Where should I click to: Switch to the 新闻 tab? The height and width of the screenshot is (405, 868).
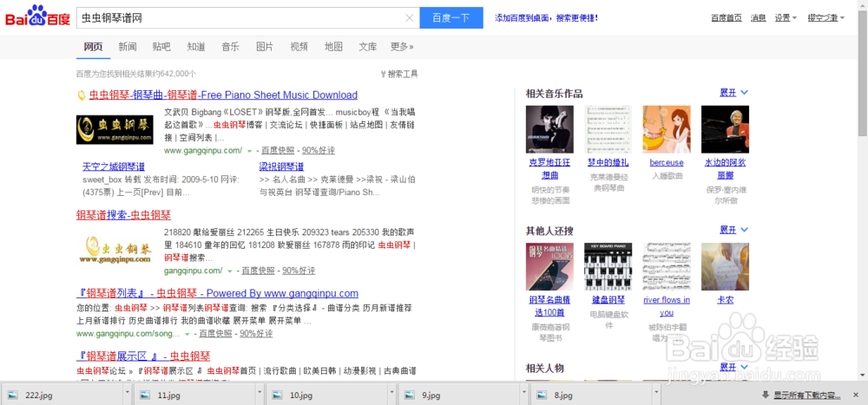(x=128, y=47)
